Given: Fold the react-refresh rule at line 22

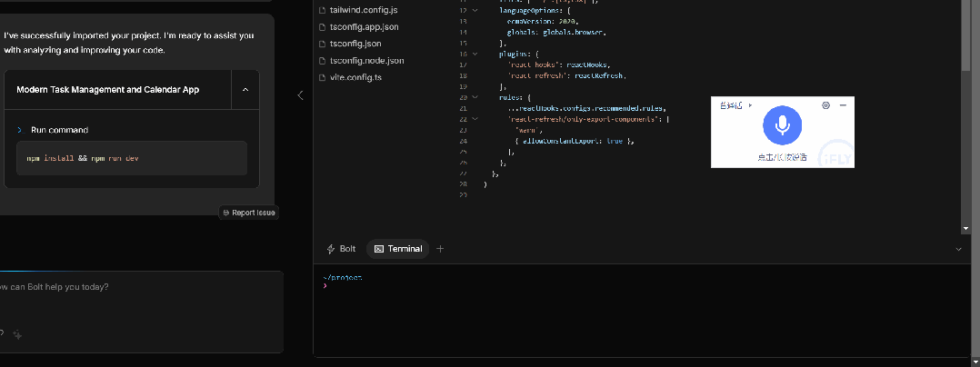Looking at the screenshot, I should point(475,119).
